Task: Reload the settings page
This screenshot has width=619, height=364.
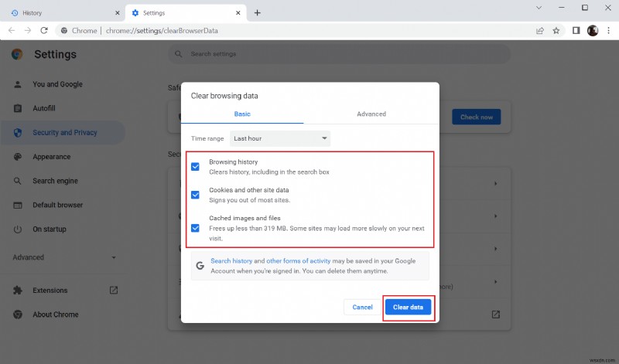Action: [x=44, y=30]
